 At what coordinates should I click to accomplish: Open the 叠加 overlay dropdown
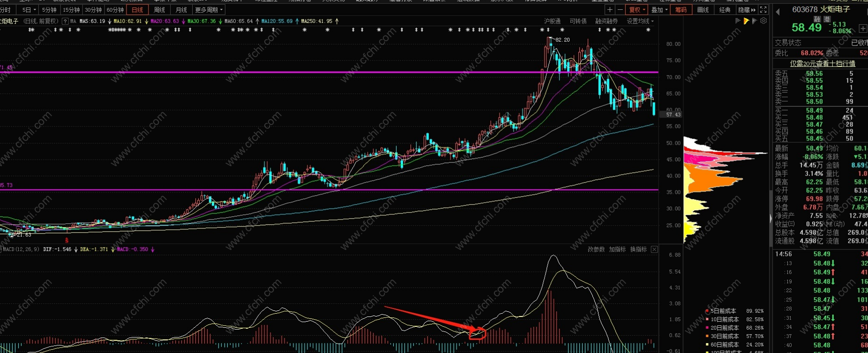pos(659,10)
